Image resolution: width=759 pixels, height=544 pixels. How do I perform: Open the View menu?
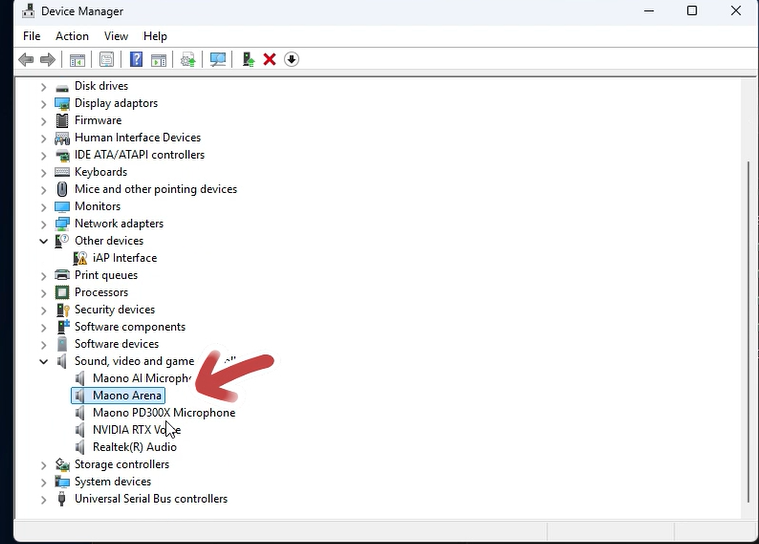tap(116, 36)
